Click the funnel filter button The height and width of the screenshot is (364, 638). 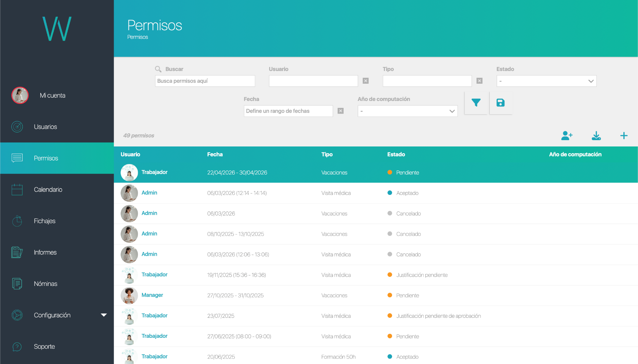(476, 103)
